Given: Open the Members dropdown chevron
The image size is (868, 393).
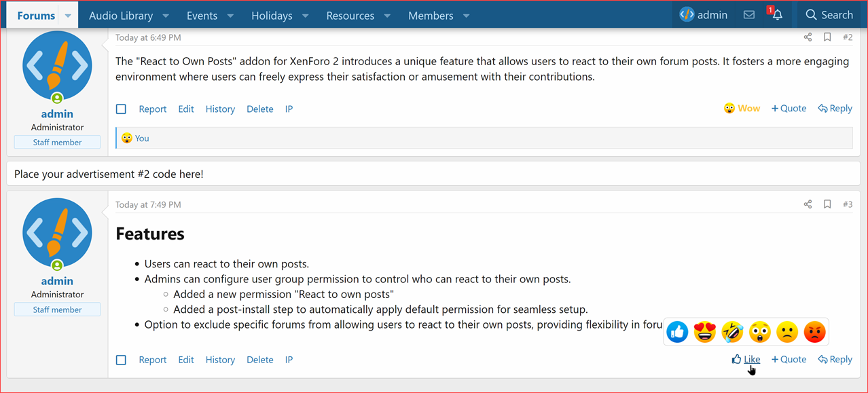Looking at the screenshot, I should point(466,14).
